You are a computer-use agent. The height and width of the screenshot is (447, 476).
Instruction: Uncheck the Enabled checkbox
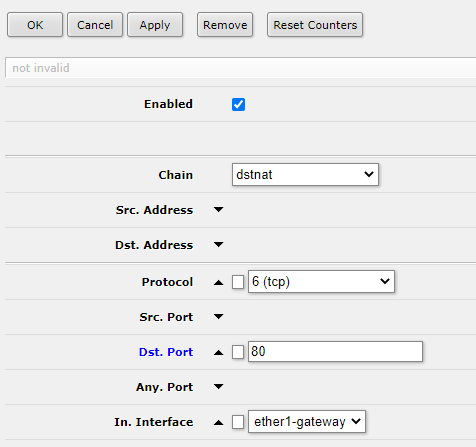pos(238,104)
